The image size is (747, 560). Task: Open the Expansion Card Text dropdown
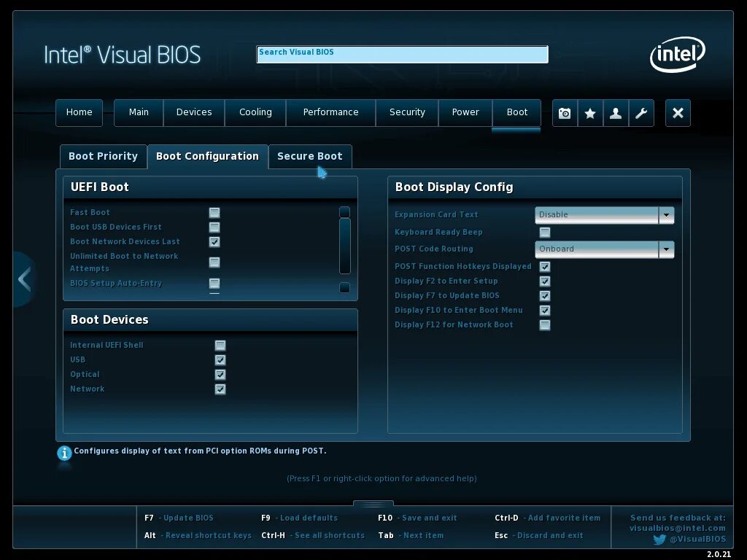point(604,215)
